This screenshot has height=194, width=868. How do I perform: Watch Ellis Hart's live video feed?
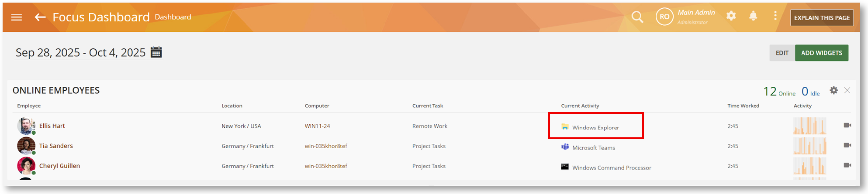point(847,126)
